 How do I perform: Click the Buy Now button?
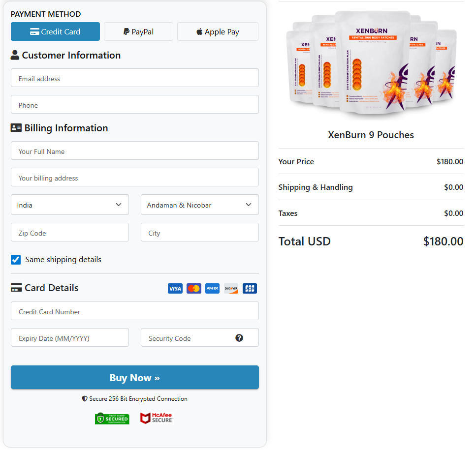[x=134, y=377]
